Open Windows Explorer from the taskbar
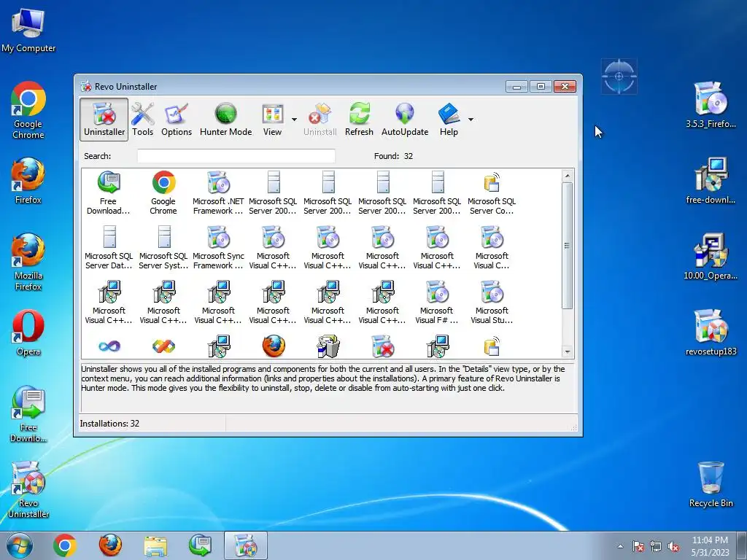 tap(155, 545)
